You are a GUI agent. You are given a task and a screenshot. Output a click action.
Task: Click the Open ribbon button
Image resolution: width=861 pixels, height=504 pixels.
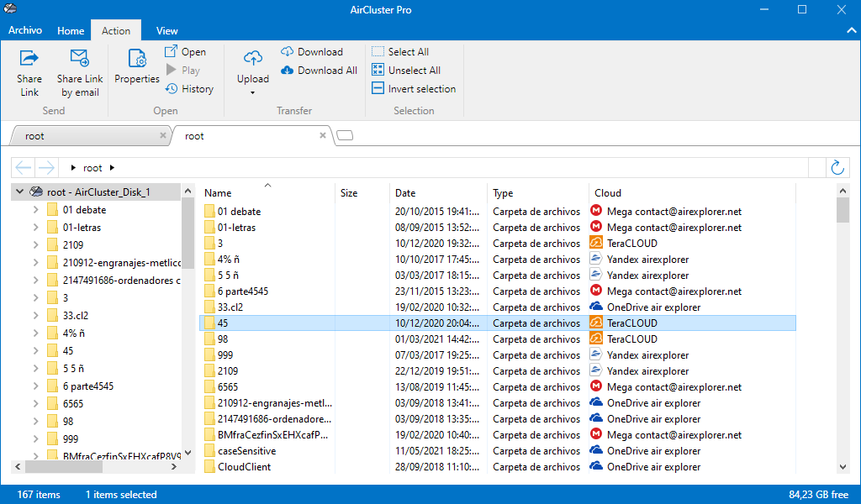tap(186, 51)
